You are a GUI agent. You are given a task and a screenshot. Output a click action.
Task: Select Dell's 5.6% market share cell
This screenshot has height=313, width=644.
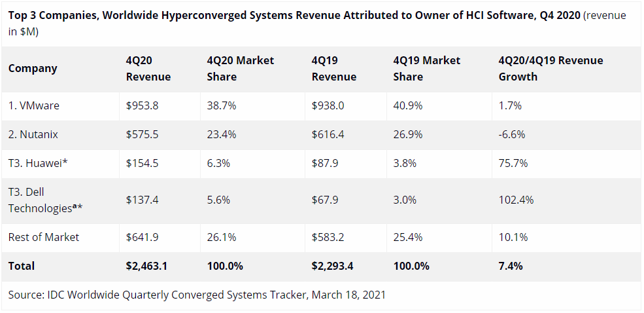tap(218, 200)
